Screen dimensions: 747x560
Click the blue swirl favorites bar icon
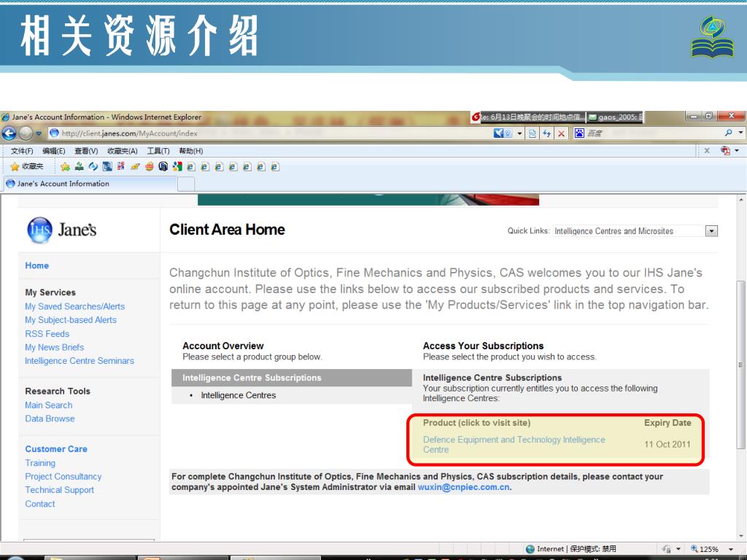pos(93,166)
